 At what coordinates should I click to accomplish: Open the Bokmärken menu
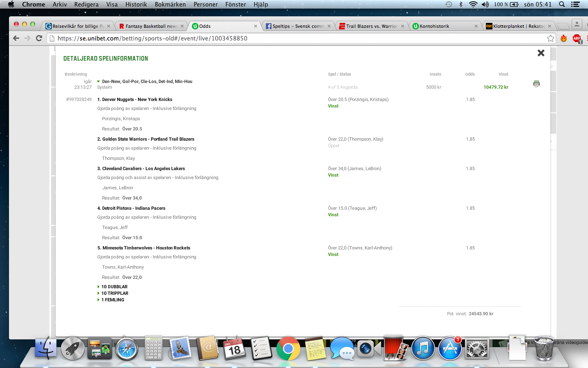(x=170, y=4)
